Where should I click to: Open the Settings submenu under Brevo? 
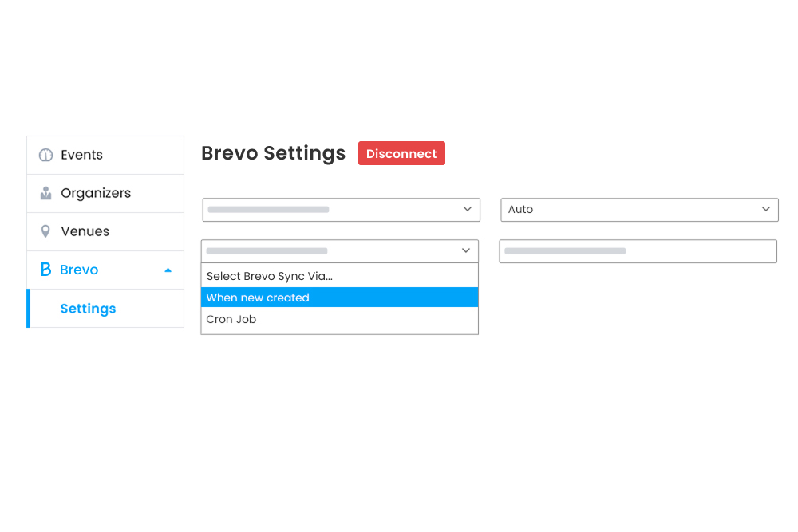(x=105, y=309)
